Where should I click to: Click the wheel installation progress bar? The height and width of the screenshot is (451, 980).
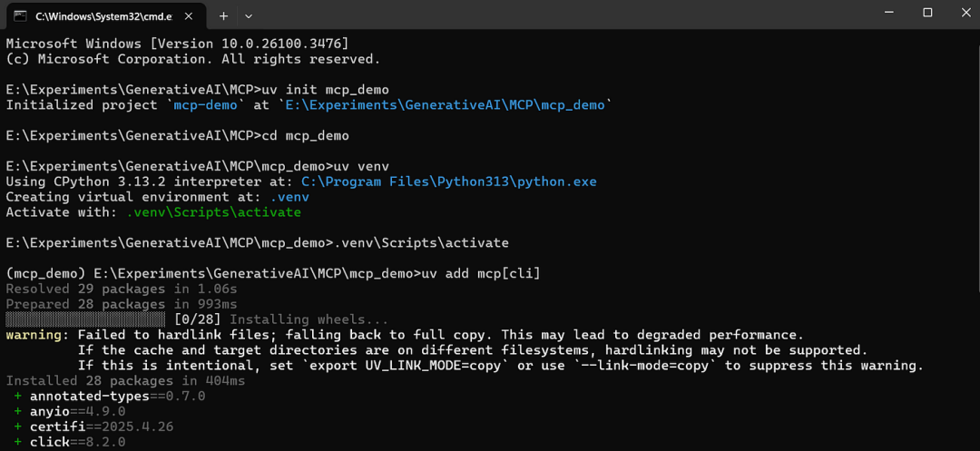85,319
